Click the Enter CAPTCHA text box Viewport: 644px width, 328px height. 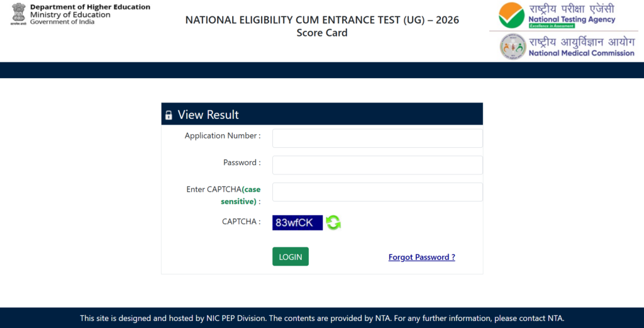pos(377,192)
